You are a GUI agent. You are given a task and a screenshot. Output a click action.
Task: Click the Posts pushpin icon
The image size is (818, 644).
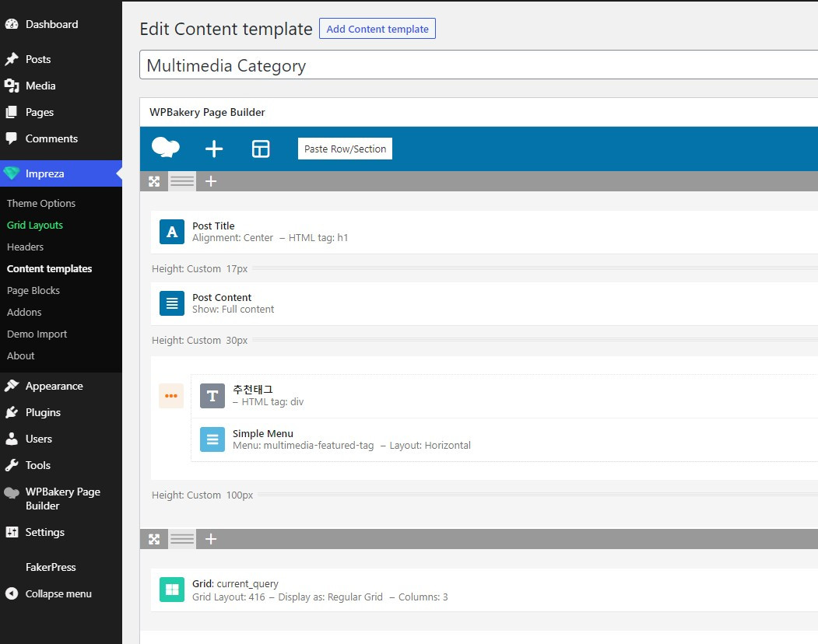(x=12, y=59)
